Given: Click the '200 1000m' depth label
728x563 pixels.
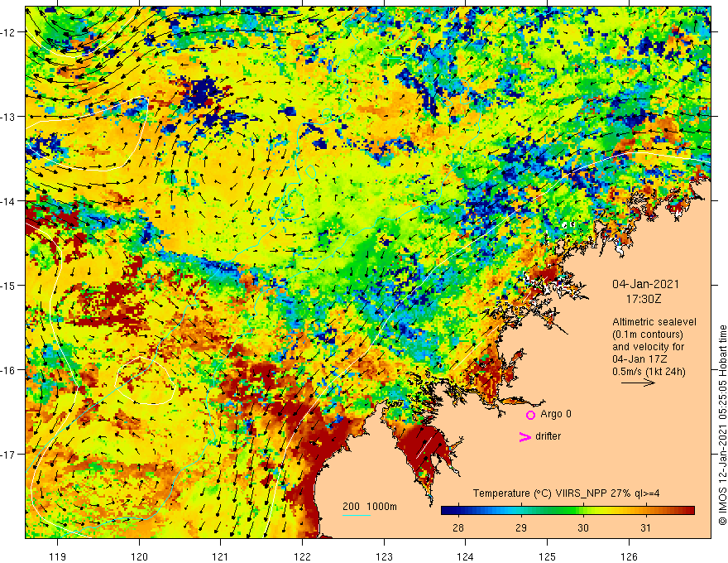Looking at the screenshot, I should (370, 507).
